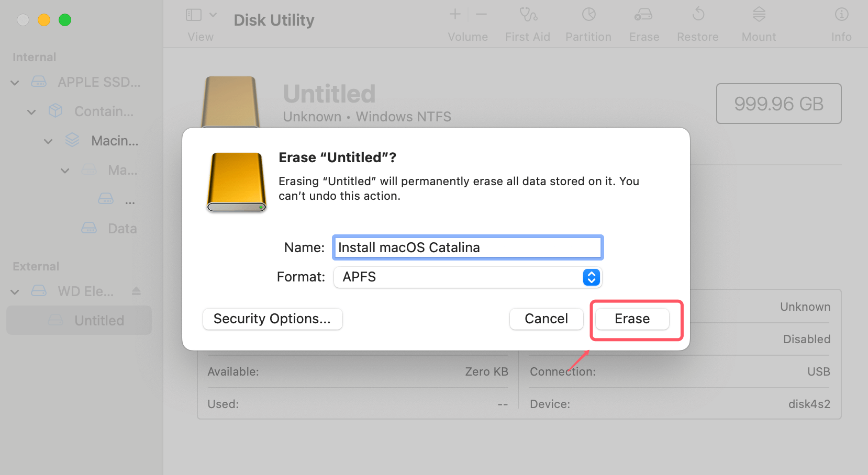Click the sidebar View icon
This screenshot has height=475, width=868.
pos(193,14)
